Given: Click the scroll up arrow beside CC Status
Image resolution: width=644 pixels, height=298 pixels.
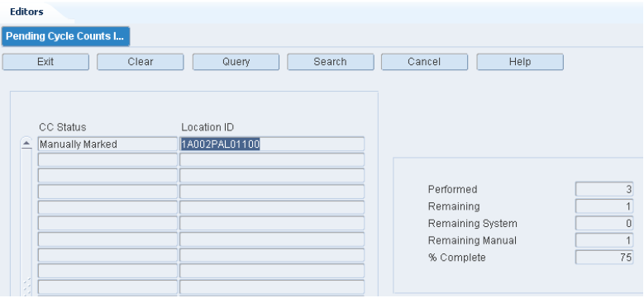Looking at the screenshot, I should 26,144.
